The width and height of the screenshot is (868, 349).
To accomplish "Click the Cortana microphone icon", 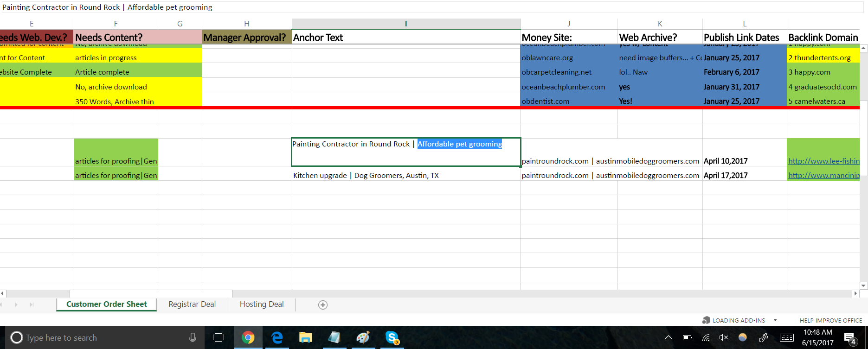I will [x=193, y=337].
